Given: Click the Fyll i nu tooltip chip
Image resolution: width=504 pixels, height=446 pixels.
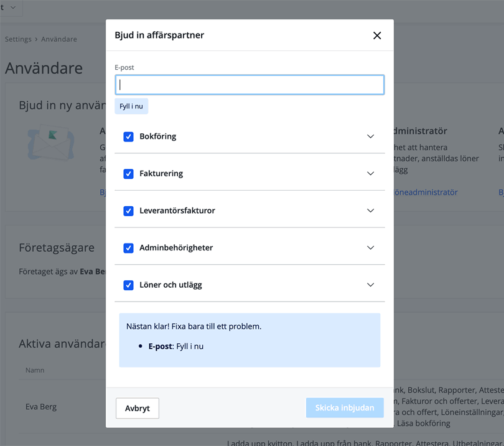Looking at the screenshot, I should pyautogui.click(x=131, y=107).
